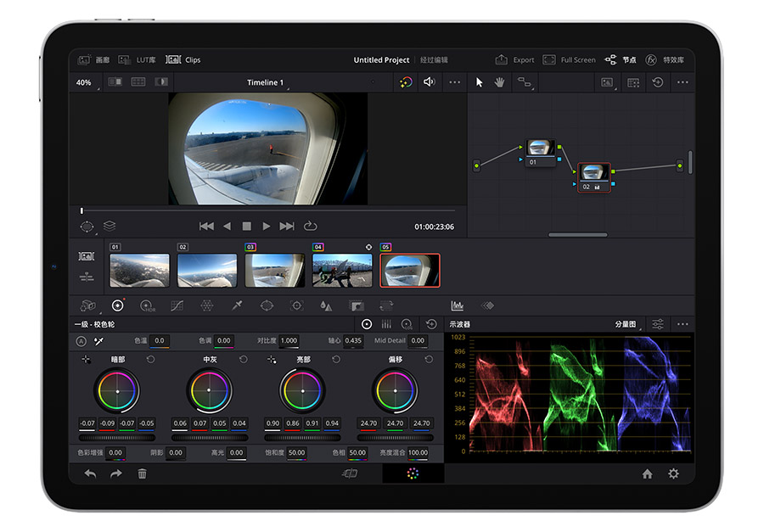Open the 分量图 scope type dropdown

[x=627, y=324]
